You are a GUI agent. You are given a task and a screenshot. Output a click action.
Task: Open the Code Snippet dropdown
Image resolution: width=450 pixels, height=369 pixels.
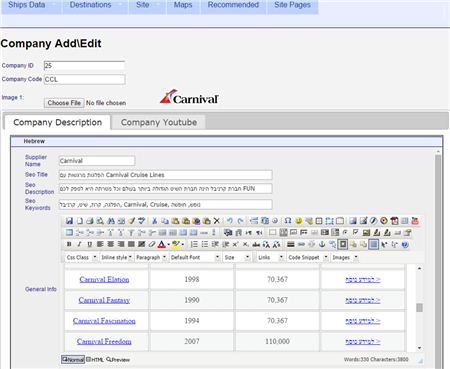[308, 257]
